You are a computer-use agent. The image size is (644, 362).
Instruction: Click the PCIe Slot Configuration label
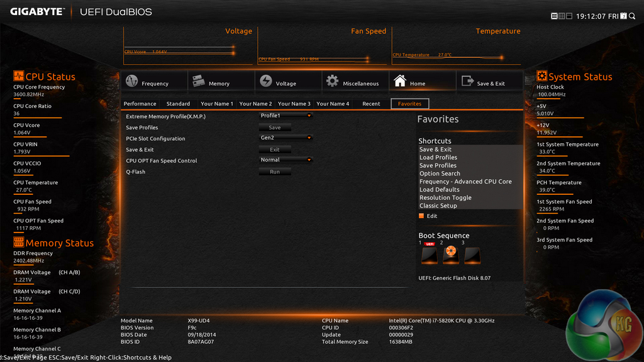[155, 139]
